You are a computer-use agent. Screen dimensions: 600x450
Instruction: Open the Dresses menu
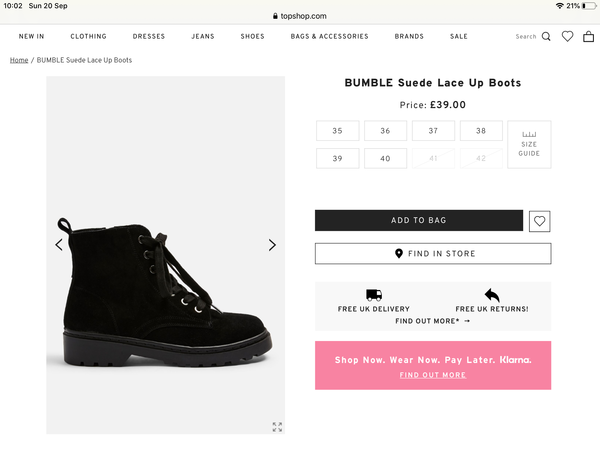click(x=149, y=36)
